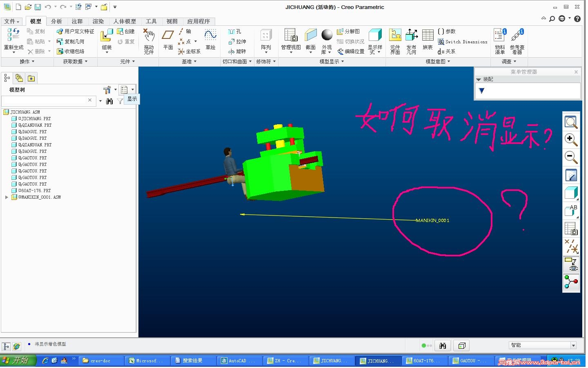Click the binoculars Find icon in status bar
Screen dimensions: 588x368
pyautogui.click(x=442, y=346)
